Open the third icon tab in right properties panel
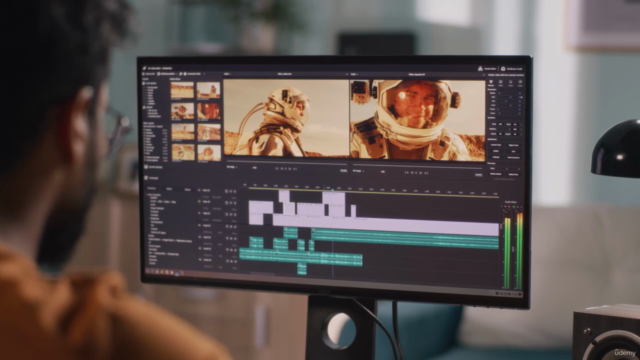This screenshot has width=640, height=360. (511, 83)
